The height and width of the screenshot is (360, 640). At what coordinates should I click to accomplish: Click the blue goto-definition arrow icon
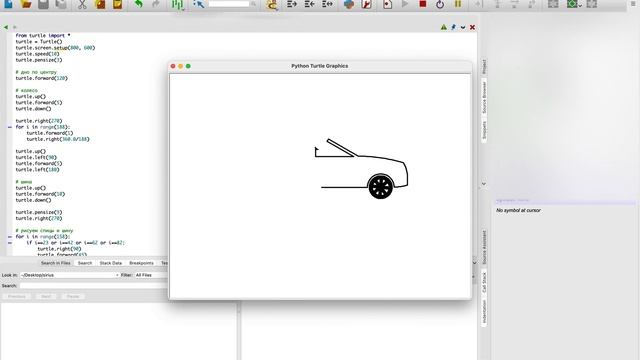pos(198,4)
